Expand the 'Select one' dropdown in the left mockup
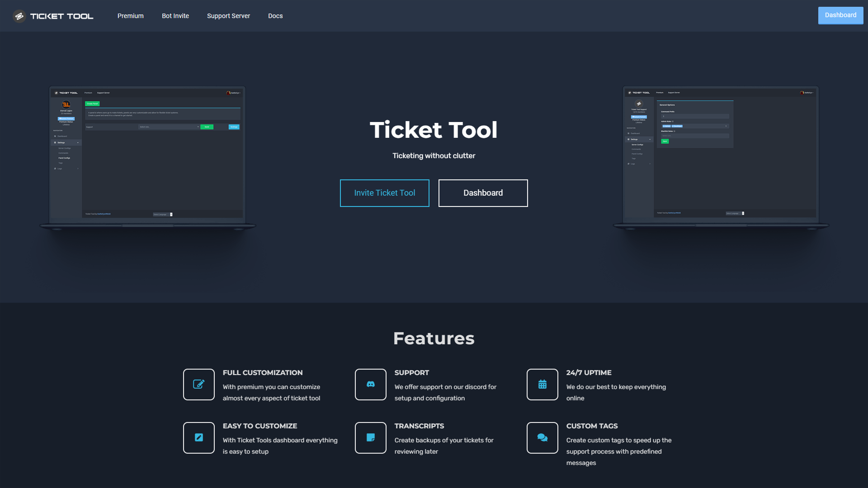Viewport: 868px width, 488px height. point(169,127)
